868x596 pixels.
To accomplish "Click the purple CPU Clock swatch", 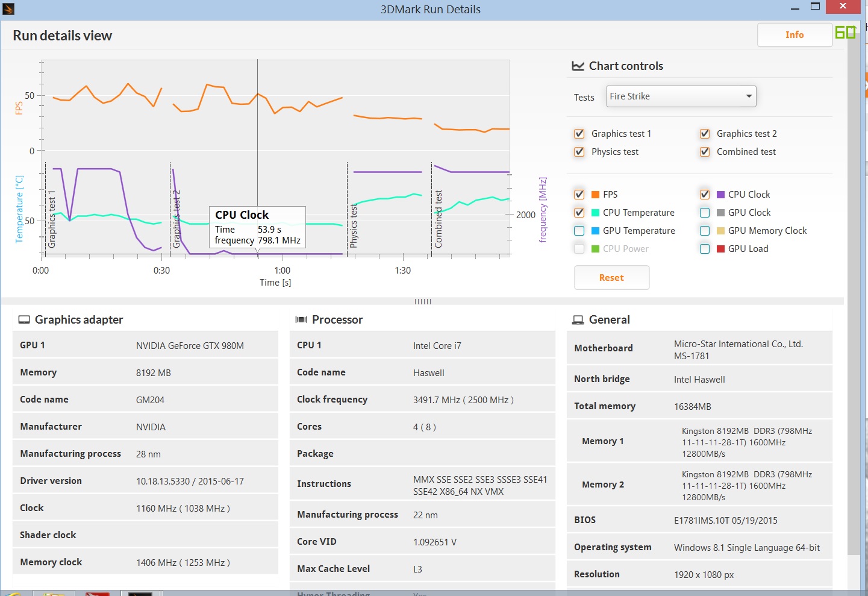I will (721, 195).
